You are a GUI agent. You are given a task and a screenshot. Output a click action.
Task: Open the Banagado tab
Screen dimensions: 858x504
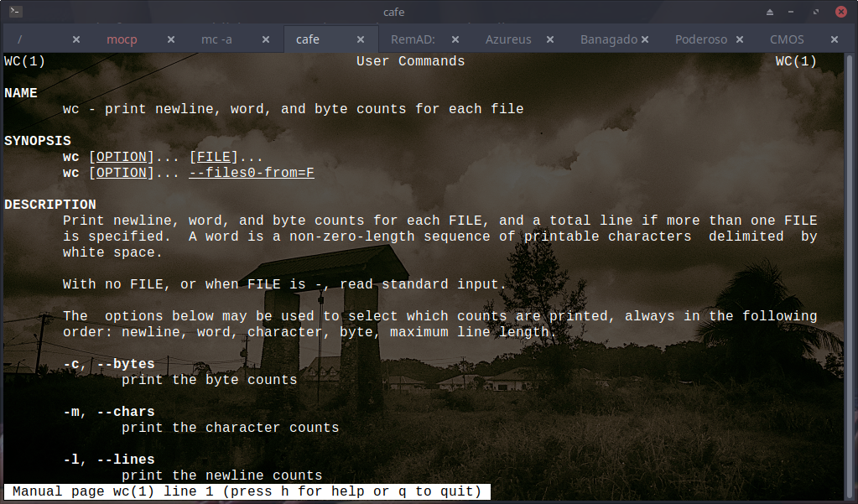pyautogui.click(x=608, y=39)
